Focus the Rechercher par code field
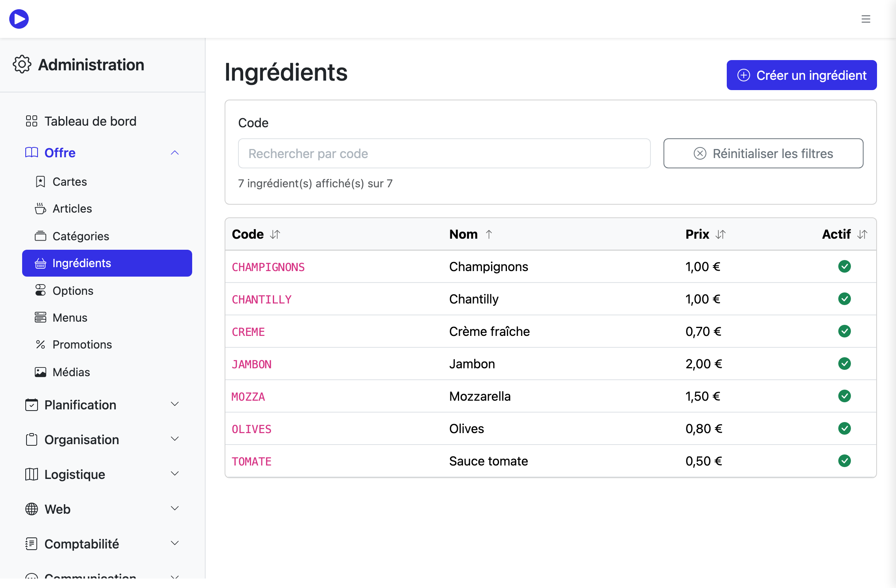Image resolution: width=896 pixels, height=588 pixels. (x=444, y=153)
